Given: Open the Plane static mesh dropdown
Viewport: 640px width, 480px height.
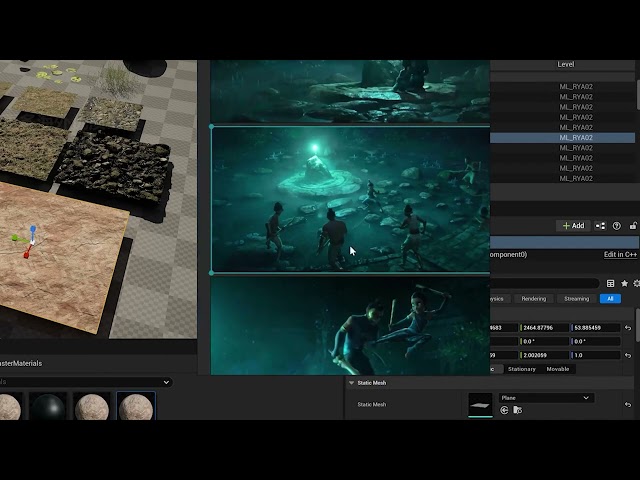Looking at the screenshot, I should point(546,398).
